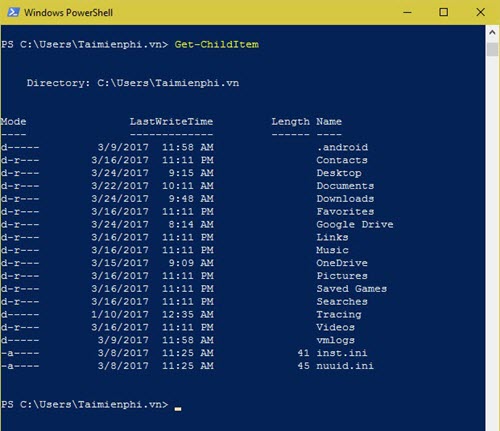Click the bottom prompt PS C:\Users\Taimienphi.vn>
The width and height of the screenshot is (500, 431).
(x=85, y=404)
